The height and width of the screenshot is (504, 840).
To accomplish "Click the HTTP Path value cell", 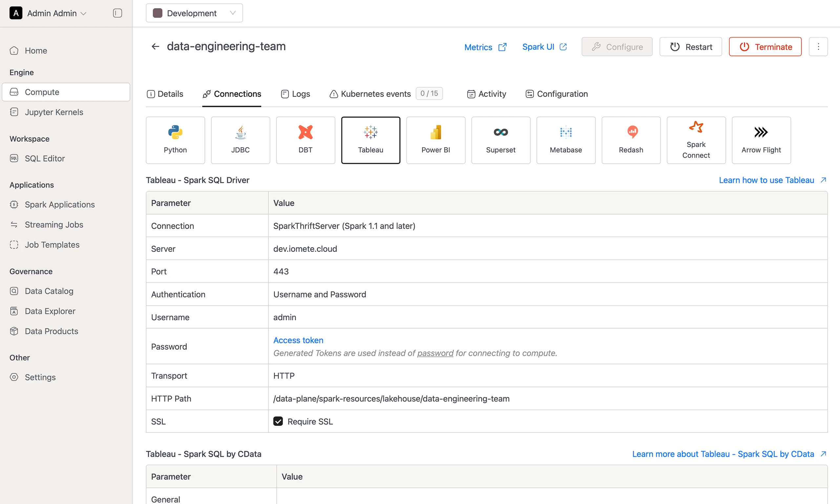I will point(548,398).
